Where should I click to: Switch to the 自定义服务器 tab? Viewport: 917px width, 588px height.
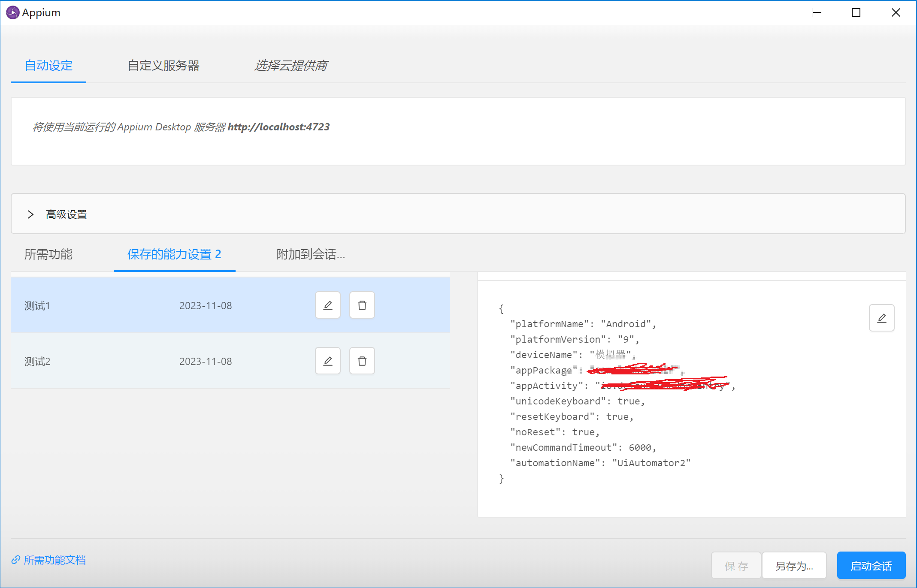(x=163, y=66)
